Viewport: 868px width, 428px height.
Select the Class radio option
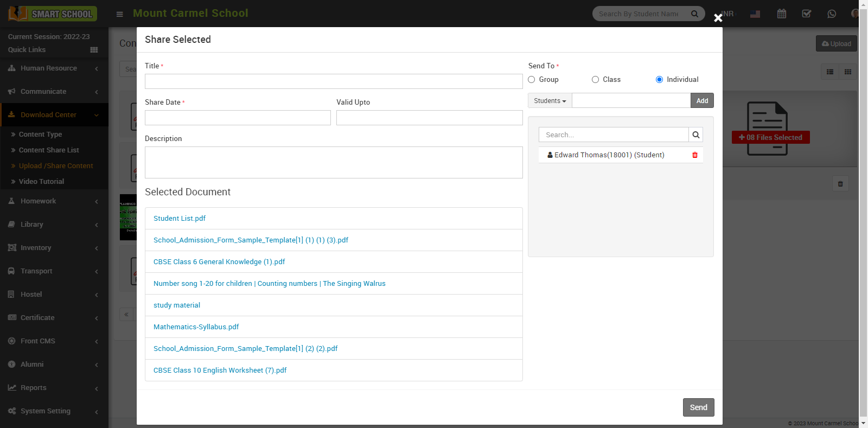click(595, 80)
